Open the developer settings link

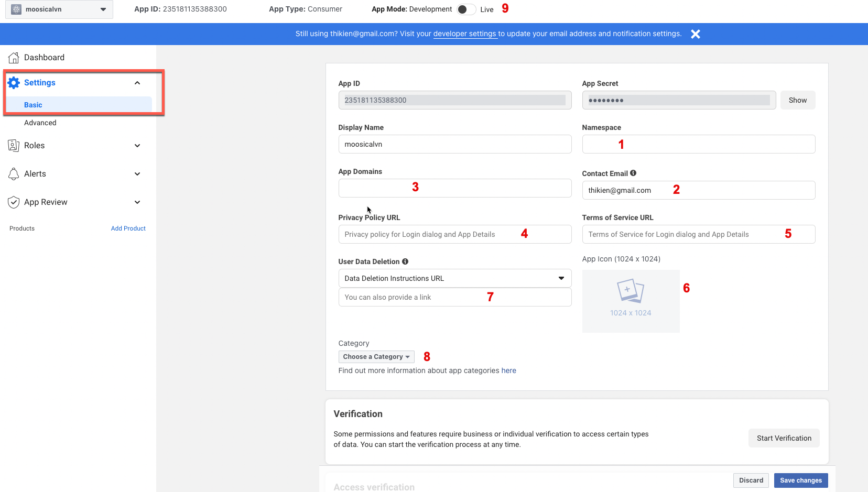pos(465,34)
